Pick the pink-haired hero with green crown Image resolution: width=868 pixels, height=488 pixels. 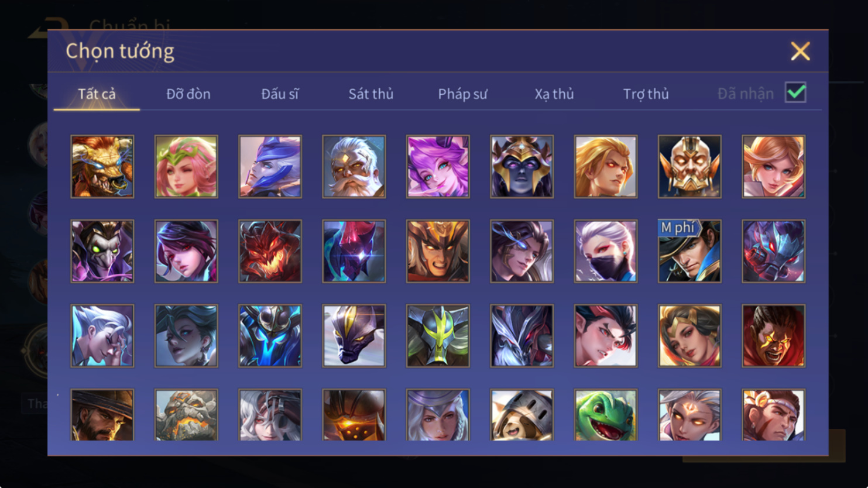point(186,167)
